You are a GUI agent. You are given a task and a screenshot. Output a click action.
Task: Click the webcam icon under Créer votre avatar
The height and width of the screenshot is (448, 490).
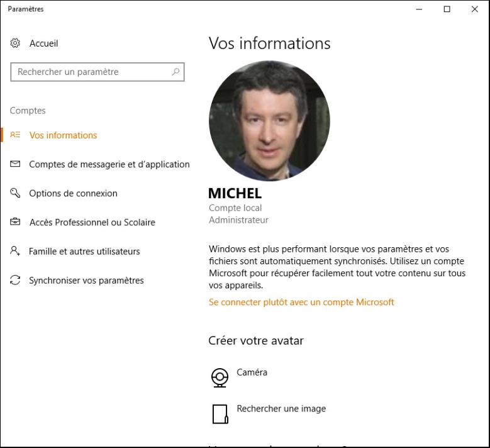[219, 377]
